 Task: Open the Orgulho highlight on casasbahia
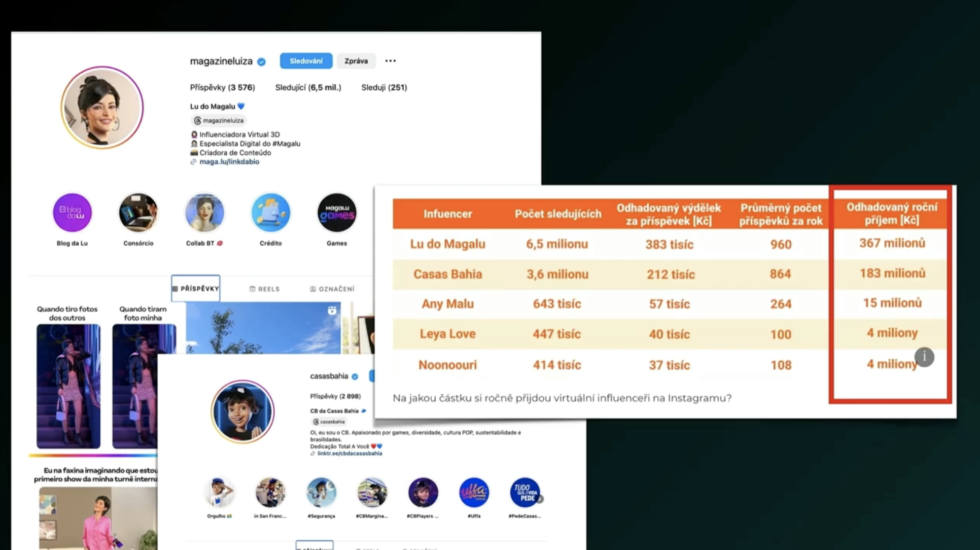pyautogui.click(x=220, y=492)
